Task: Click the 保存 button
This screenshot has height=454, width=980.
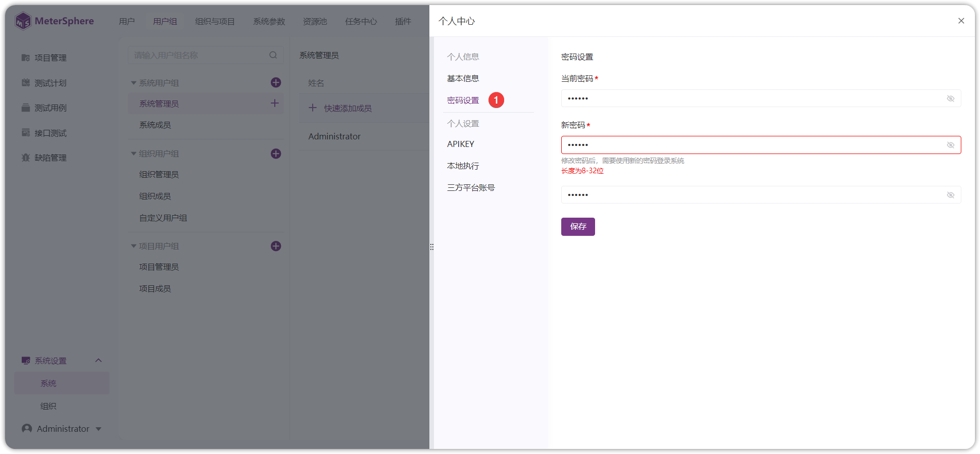Action: pos(578,227)
